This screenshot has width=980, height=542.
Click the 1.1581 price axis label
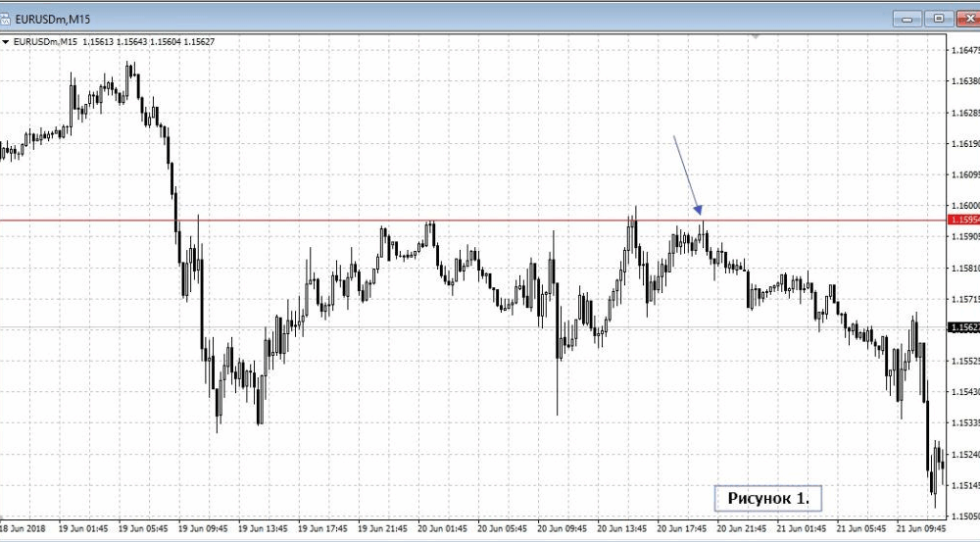click(965, 269)
